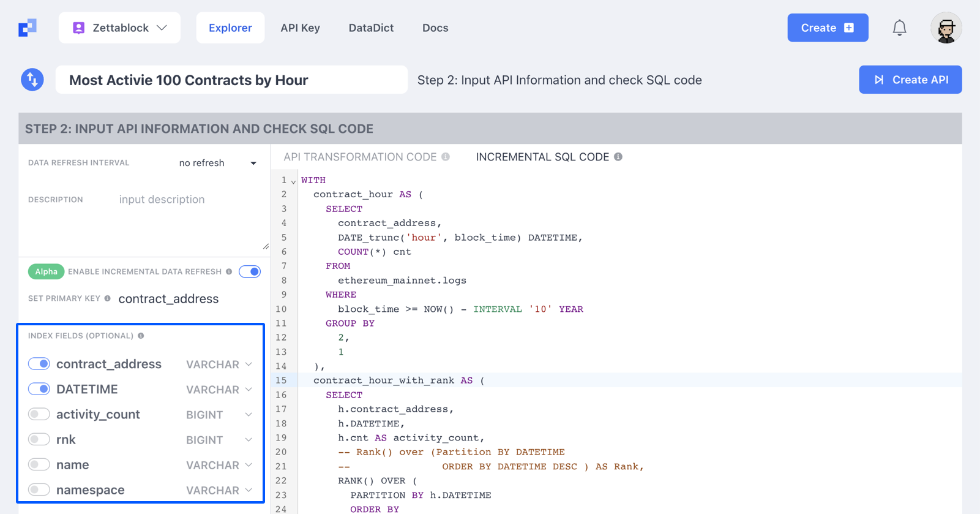Fold the code at line 1 arrow

[x=293, y=181]
